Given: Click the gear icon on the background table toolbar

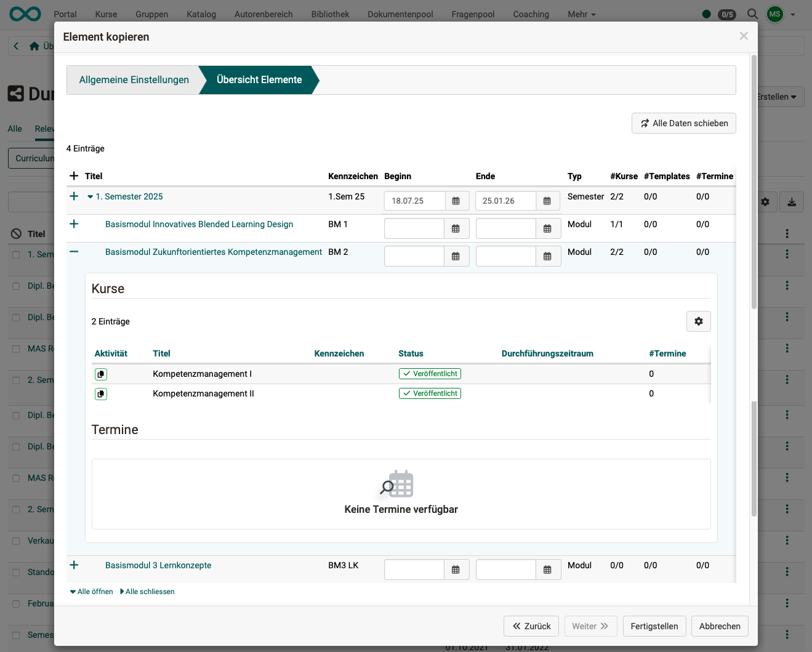Looking at the screenshot, I should [x=763, y=201].
